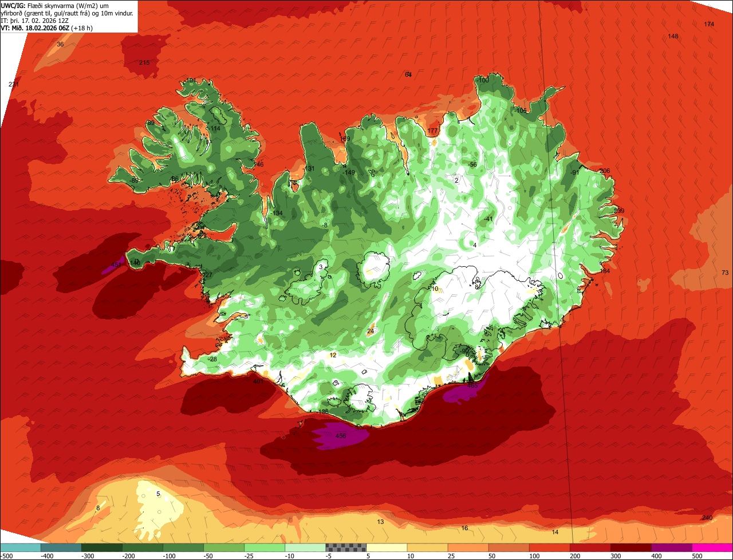Click the map value '177' on the north coast
The height and width of the screenshot is (560, 733).
tap(432, 131)
